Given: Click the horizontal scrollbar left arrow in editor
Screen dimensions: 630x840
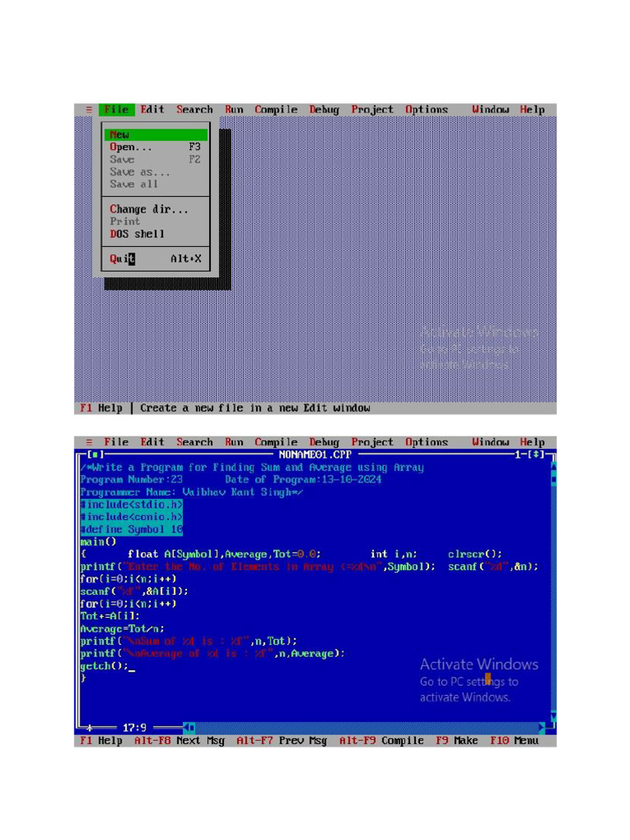Looking at the screenshot, I should pyautogui.click(x=186, y=728).
